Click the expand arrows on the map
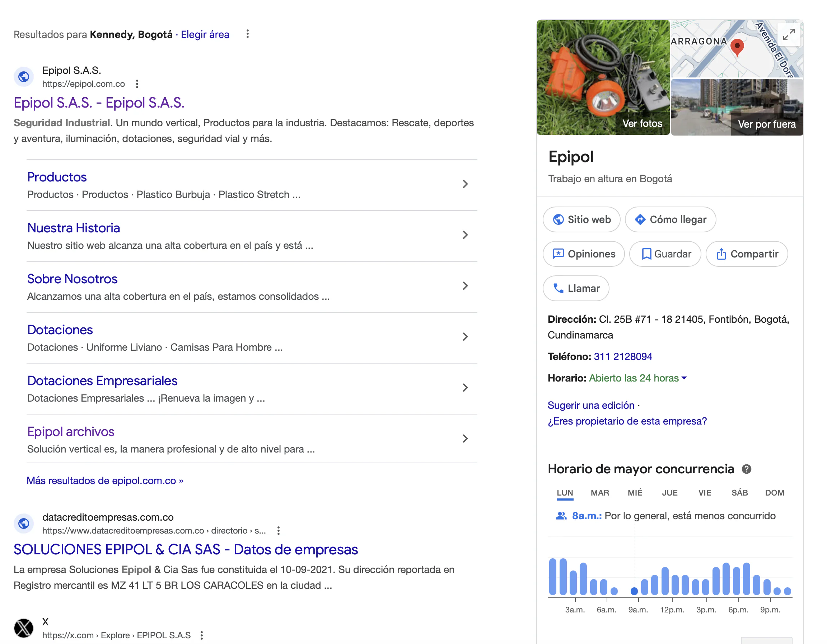The height and width of the screenshot is (644, 827). [790, 35]
